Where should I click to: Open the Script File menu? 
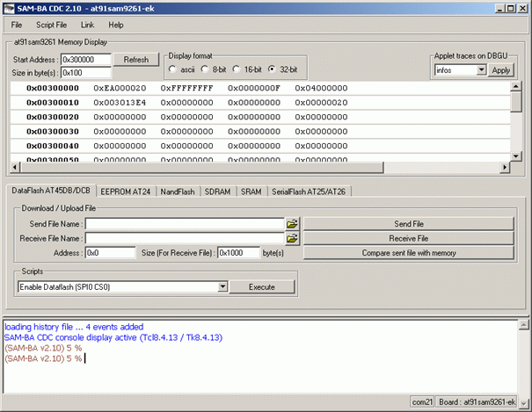[52, 25]
